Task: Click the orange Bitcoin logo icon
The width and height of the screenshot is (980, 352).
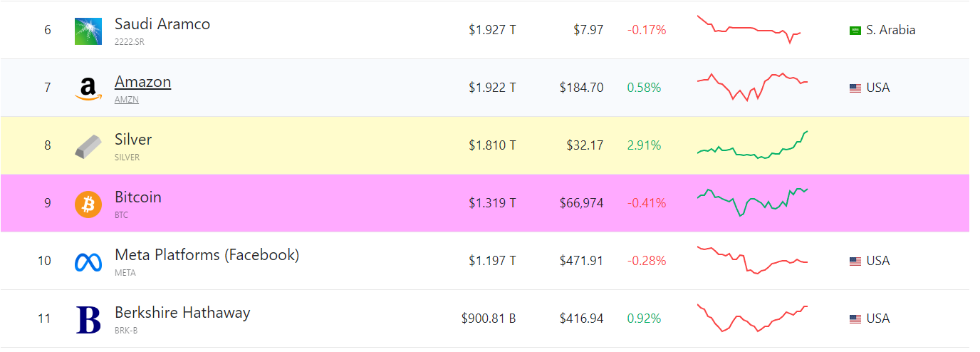Action: [x=88, y=204]
